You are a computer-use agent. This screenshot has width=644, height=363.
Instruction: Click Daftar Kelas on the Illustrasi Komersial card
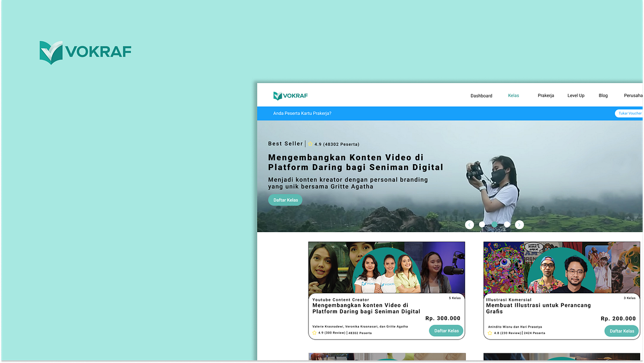[x=621, y=331]
